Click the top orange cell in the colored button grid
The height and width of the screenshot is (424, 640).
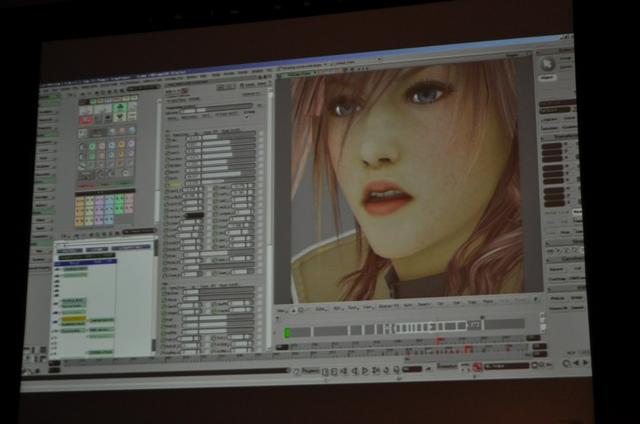coord(79,202)
